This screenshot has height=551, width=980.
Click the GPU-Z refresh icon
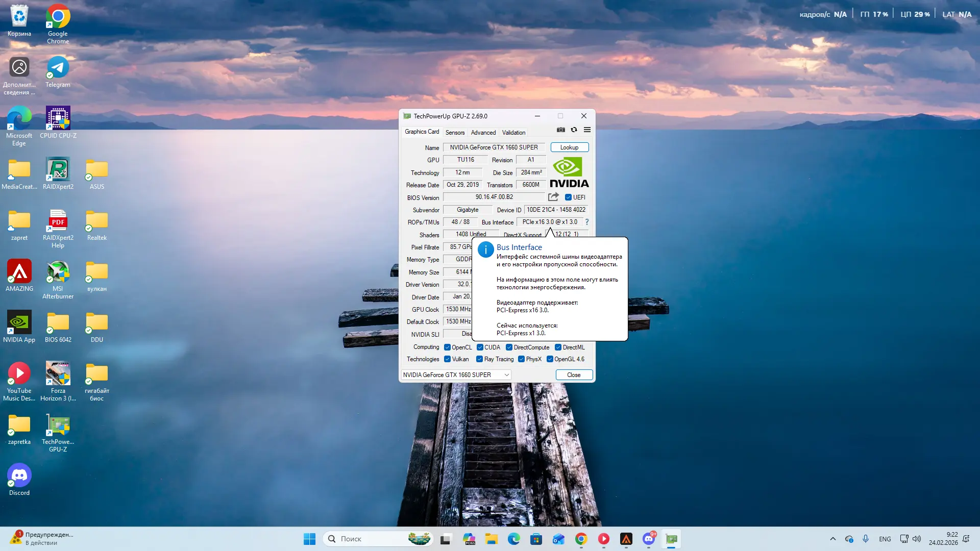pyautogui.click(x=574, y=130)
